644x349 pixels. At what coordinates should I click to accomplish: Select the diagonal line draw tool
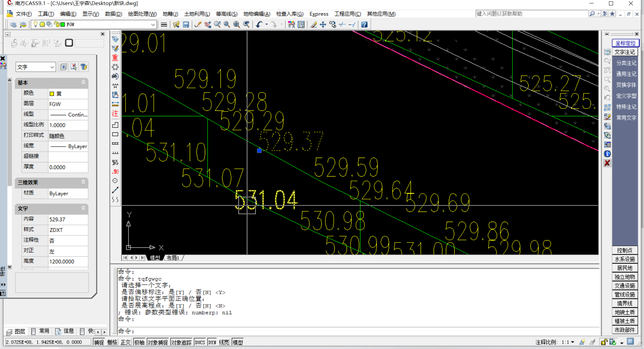click(115, 190)
